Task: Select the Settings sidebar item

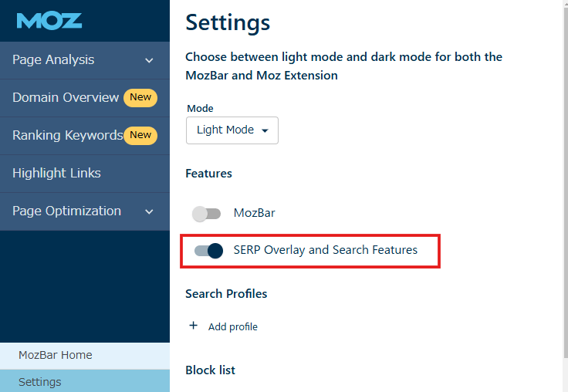Action: pyautogui.click(x=39, y=381)
